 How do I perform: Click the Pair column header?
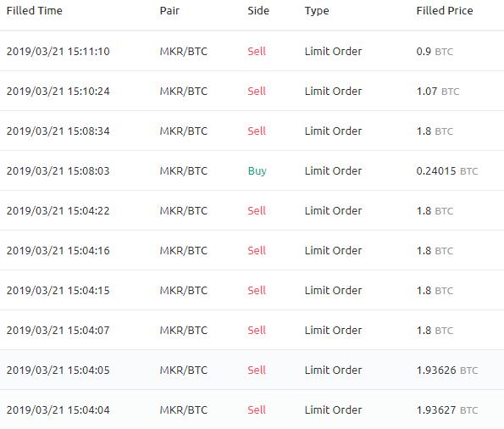[169, 11]
